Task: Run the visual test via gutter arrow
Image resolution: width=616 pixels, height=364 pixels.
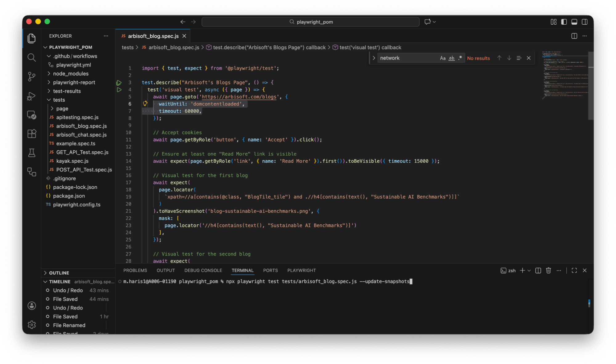Action: [119, 90]
